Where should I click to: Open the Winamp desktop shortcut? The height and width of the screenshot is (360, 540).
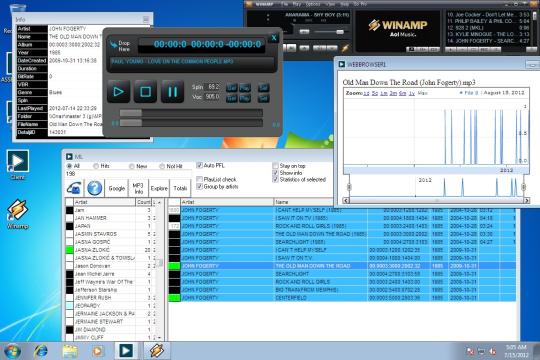coord(18,214)
